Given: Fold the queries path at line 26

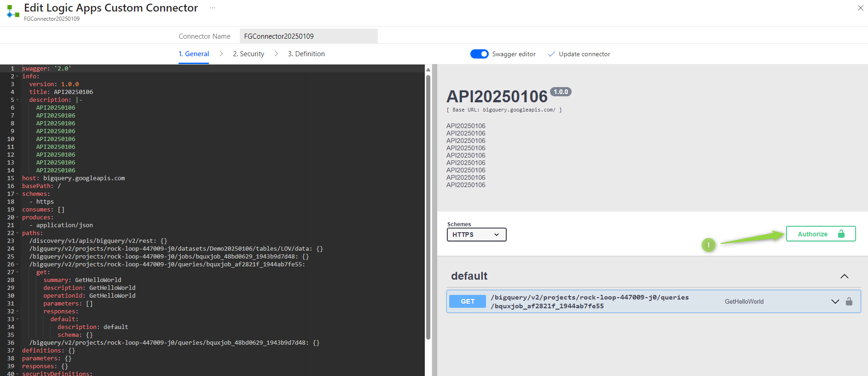Looking at the screenshot, I should (17, 264).
